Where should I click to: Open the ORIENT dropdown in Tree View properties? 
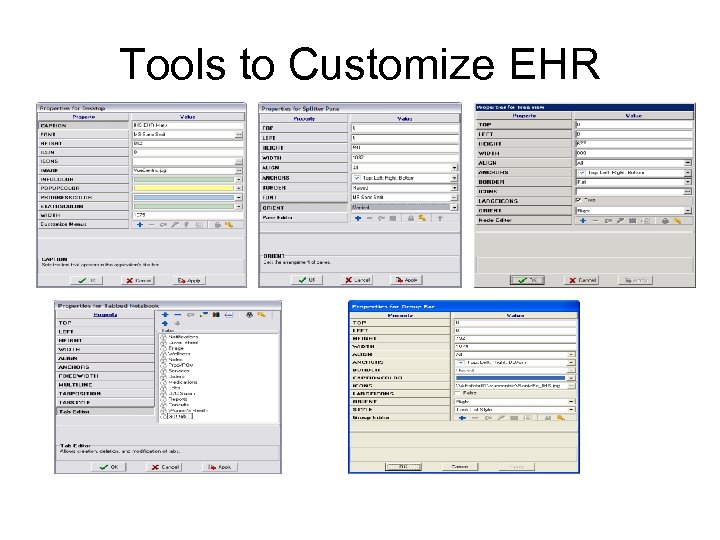(x=687, y=211)
